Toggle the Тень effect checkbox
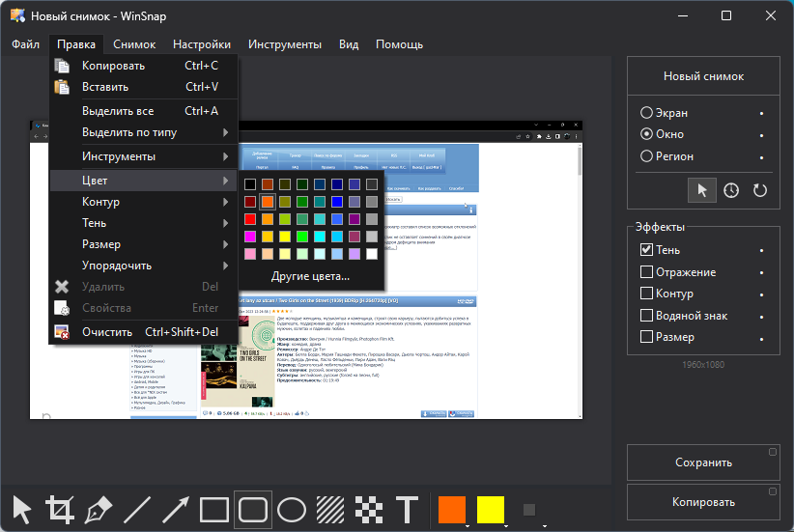Image resolution: width=794 pixels, height=532 pixels. [x=646, y=249]
